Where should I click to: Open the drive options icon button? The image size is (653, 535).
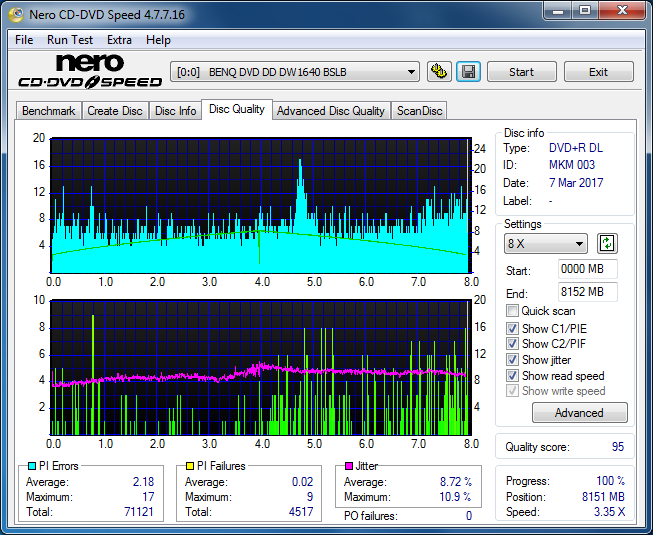pyautogui.click(x=439, y=72)
